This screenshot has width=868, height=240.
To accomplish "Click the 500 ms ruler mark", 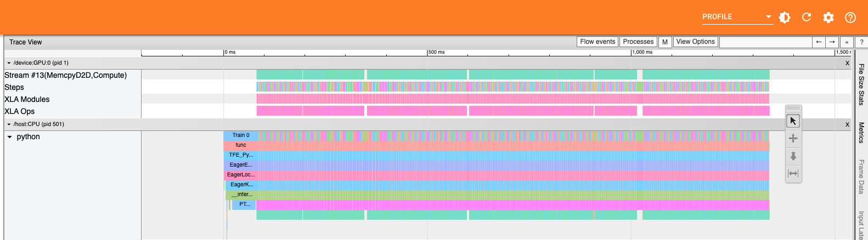I will pos(436,52).
